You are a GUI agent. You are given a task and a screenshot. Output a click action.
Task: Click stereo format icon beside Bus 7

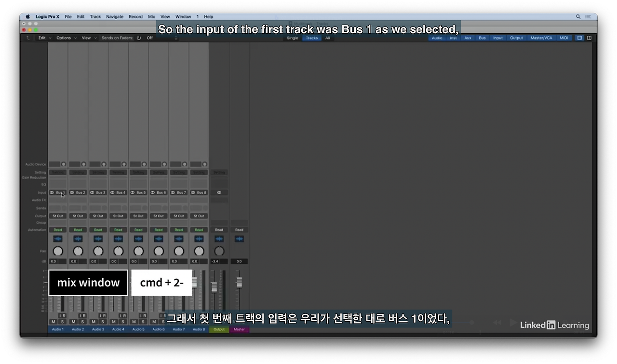click(173, 193)
